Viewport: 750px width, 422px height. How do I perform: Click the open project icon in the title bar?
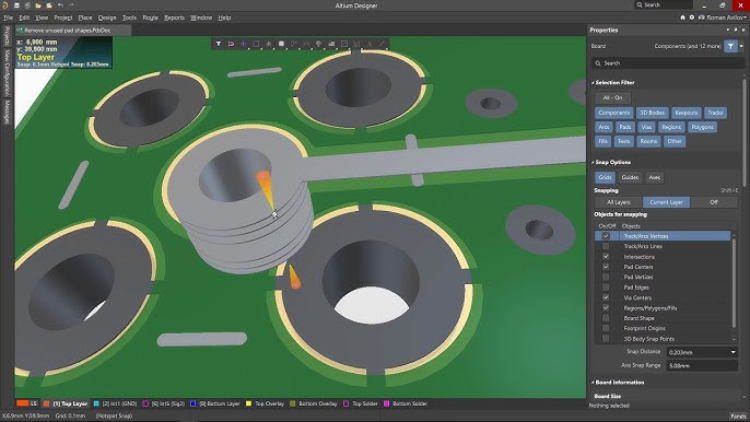coord(49,5)
